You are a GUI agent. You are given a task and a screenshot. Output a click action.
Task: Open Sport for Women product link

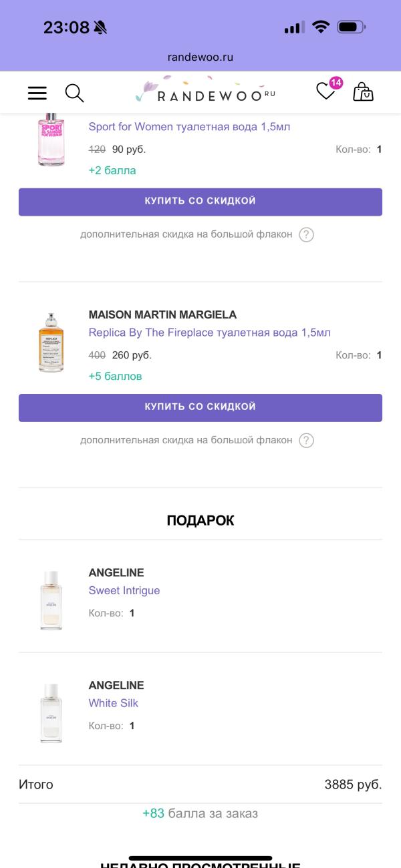pyautogui.click(x=189, y=127)
